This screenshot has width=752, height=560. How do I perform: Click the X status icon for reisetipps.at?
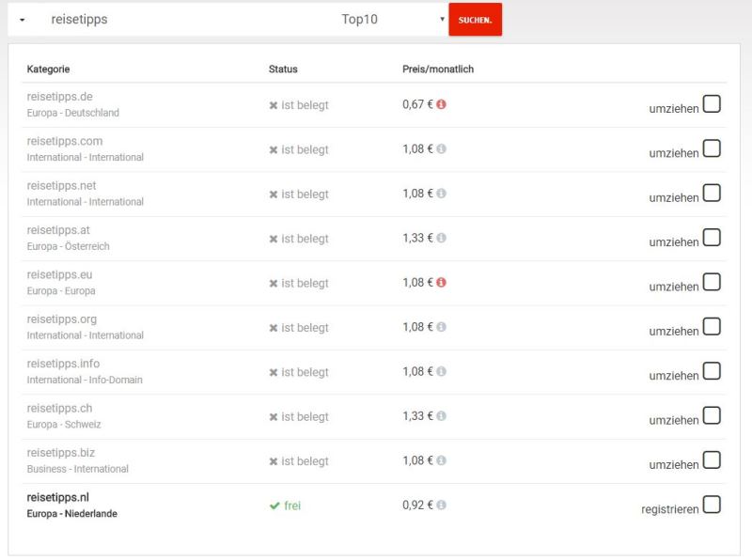point(274,239)
